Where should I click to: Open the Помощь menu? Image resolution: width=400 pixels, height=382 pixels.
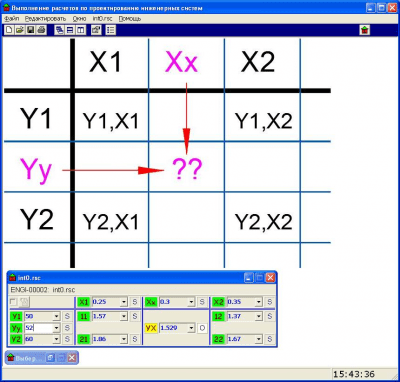pyautogui.click(x=130, y=19)
